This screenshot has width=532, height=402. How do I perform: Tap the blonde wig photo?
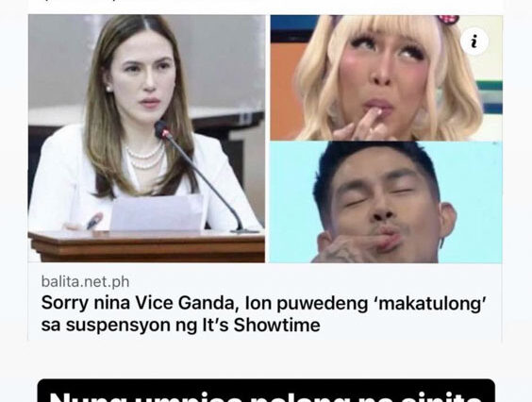[386, 77]
